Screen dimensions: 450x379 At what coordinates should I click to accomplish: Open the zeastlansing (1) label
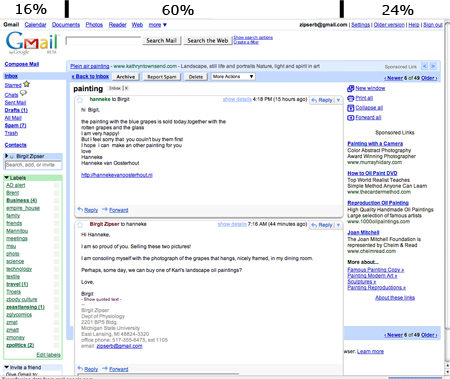pyautogui.click(x=25, y=307)
